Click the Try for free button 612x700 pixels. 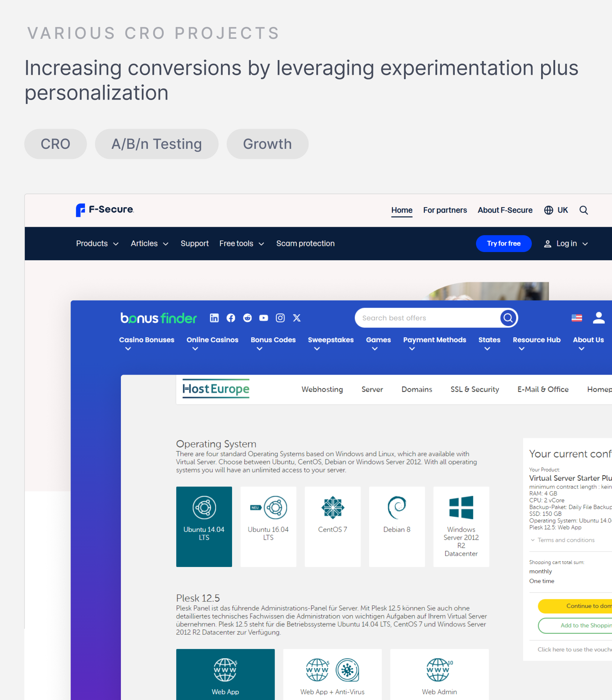(x=504, y=244)
